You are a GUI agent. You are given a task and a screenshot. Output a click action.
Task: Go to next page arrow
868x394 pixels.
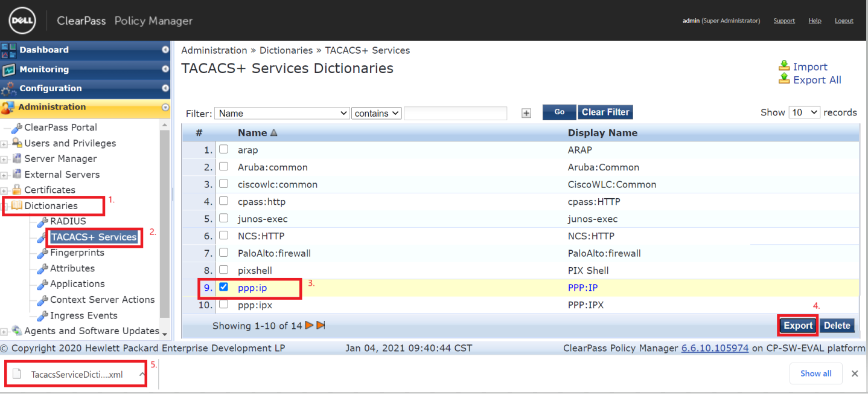click(x=309, y=326)
